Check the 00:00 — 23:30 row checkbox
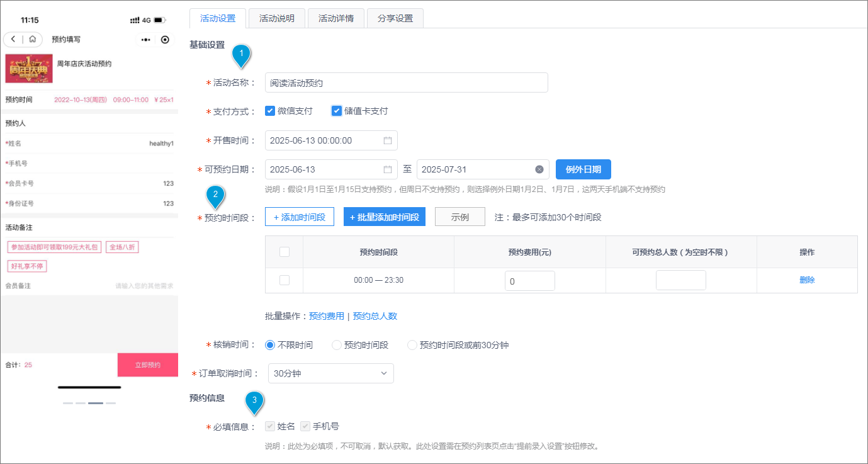 tap(285, 280)
